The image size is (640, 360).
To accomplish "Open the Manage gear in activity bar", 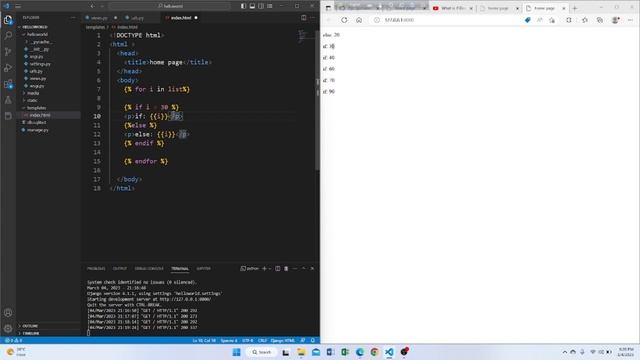I will 8,328.
